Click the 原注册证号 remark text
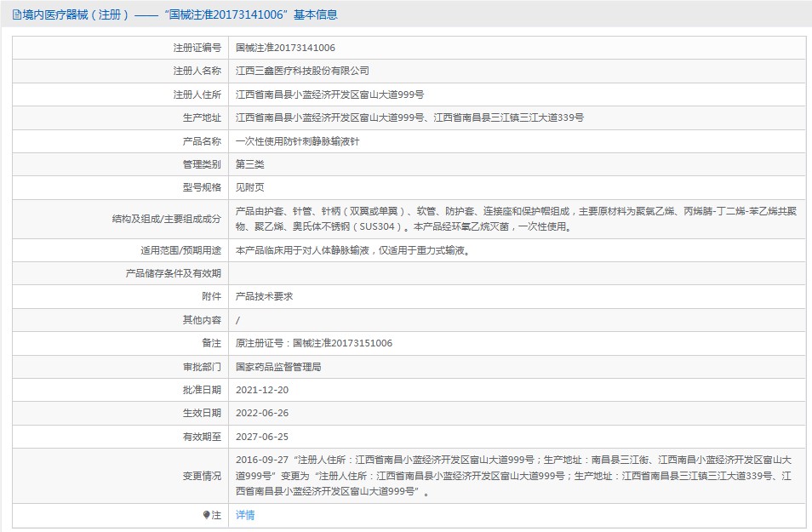The image size is (812, 532). [x=314, y=343]
